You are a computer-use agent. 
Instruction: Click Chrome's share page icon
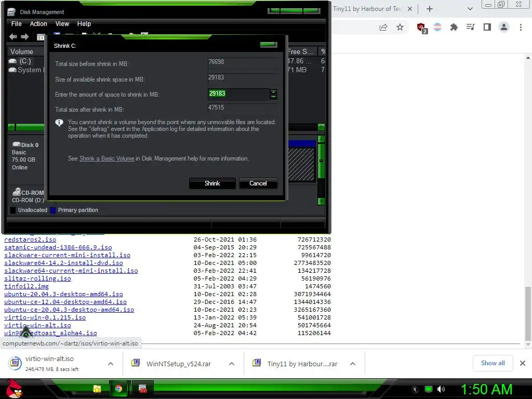(x=383, y=27)
